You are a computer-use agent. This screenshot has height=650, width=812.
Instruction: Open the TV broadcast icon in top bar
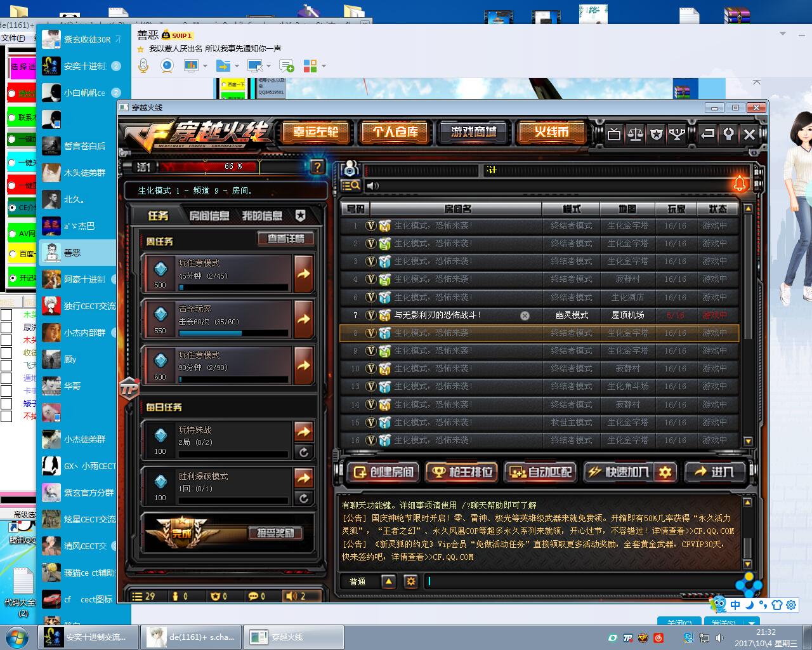(x=613, y=134)
